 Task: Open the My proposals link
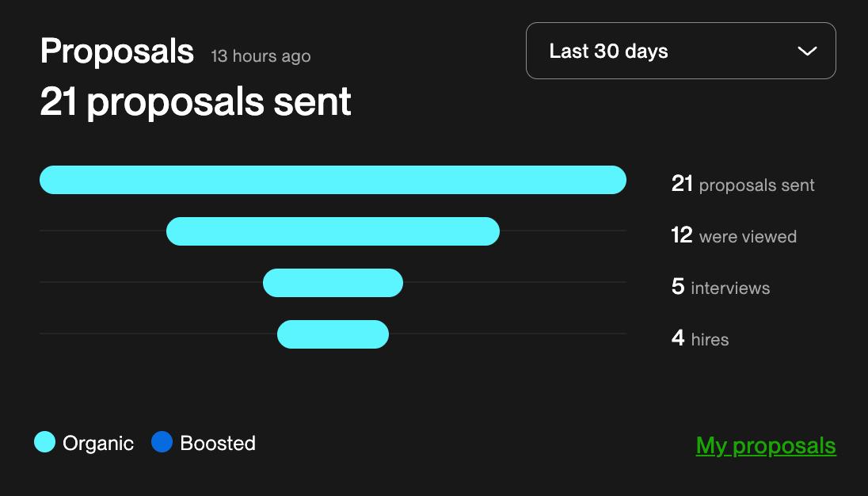tap(765, 445)
